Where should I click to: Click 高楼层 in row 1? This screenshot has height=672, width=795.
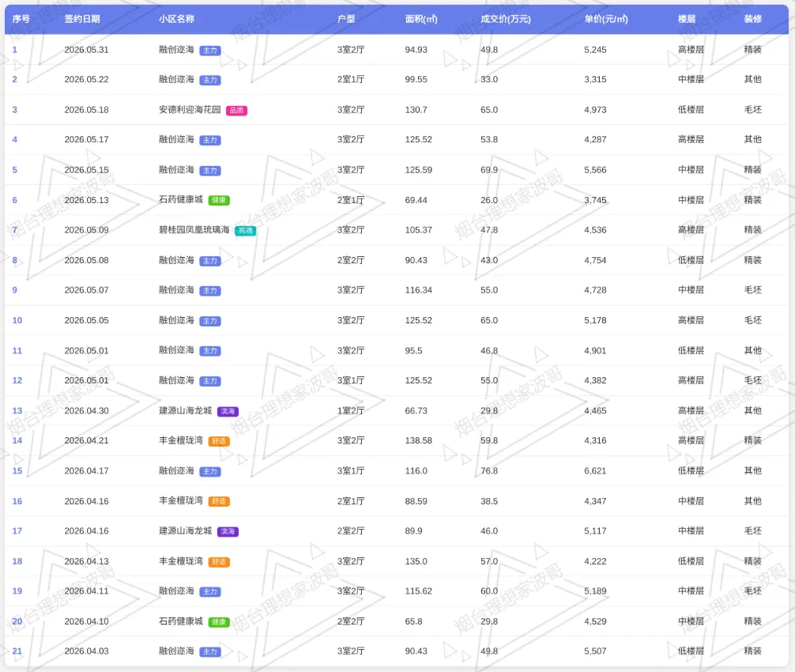coord(691,50)
